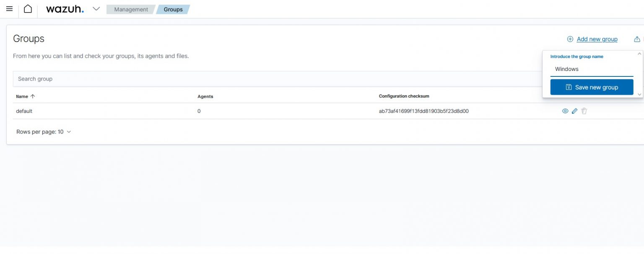
Task: Toggle sorting on the Name column
Action: pyautogui.click(x=25, y=96)
